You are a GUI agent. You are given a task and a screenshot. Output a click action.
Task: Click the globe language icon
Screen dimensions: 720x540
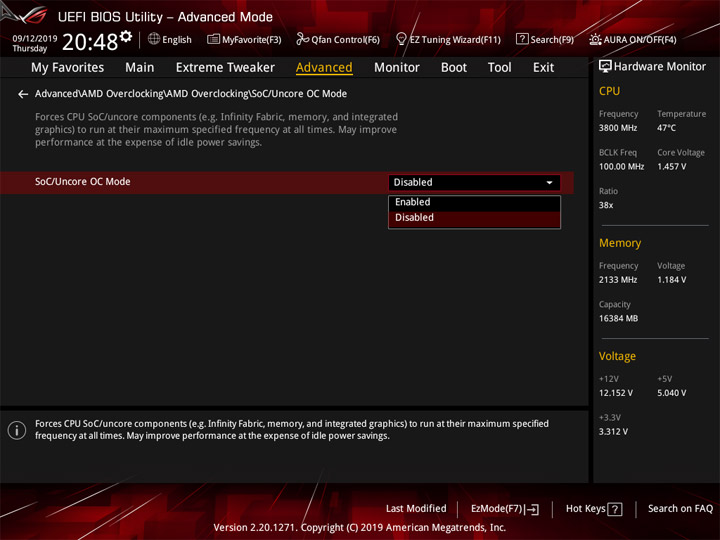[x=154, y=39]
